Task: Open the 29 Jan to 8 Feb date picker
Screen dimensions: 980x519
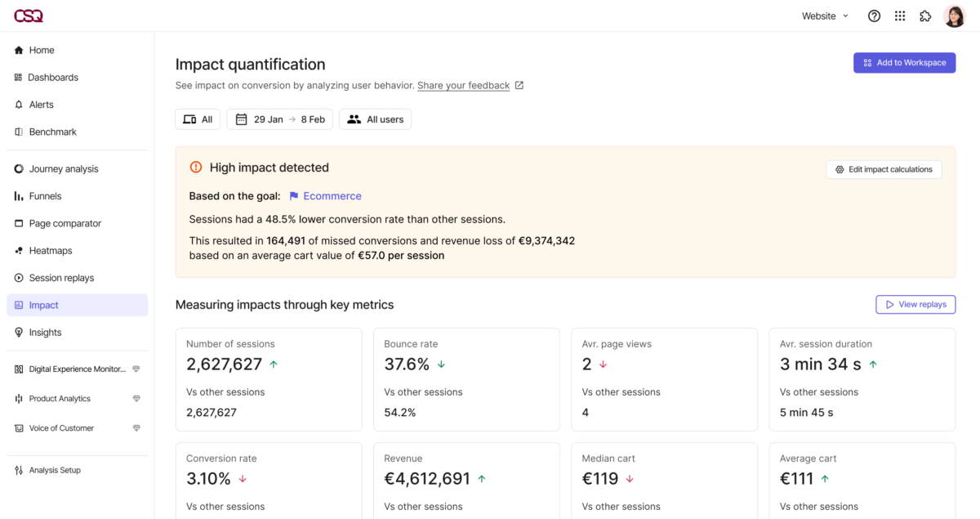Action: pos(279,119)
